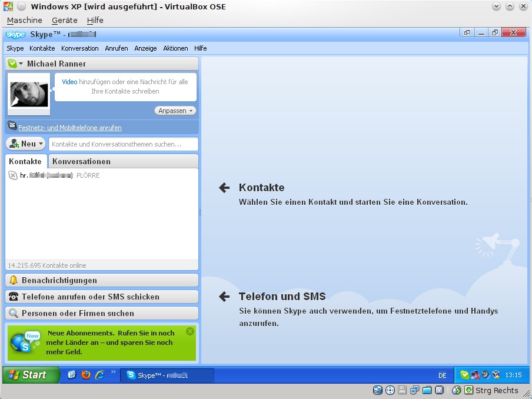Click VirtualBox hard disk status icon
This screenshot has width=532, height=399.
coord(378,390)
